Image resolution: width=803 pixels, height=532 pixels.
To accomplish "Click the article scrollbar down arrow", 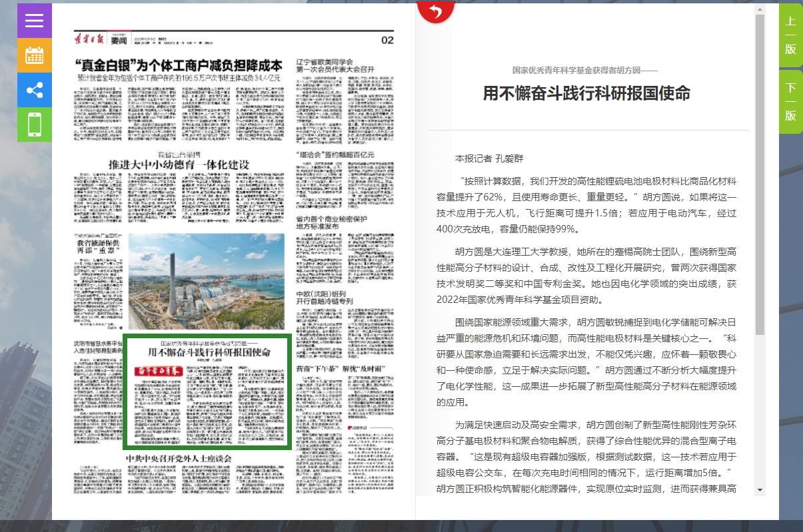I will coord(760,490).
